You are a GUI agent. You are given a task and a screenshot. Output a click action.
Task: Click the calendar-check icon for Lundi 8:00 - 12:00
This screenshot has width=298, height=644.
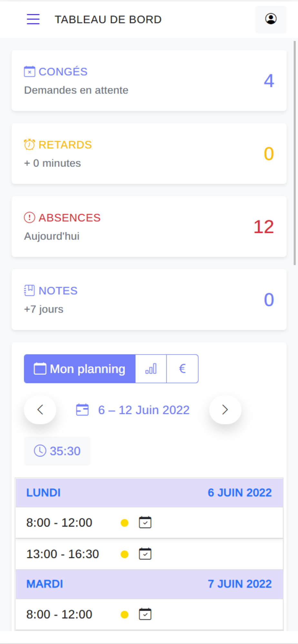coord(145,523)
